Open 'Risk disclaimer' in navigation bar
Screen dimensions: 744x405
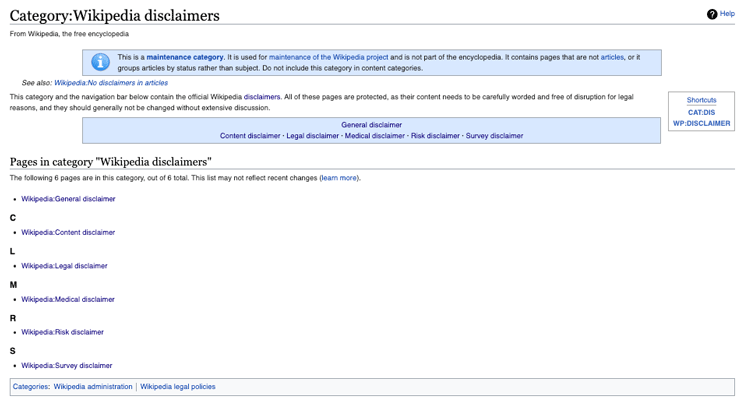tap(435, 136)
